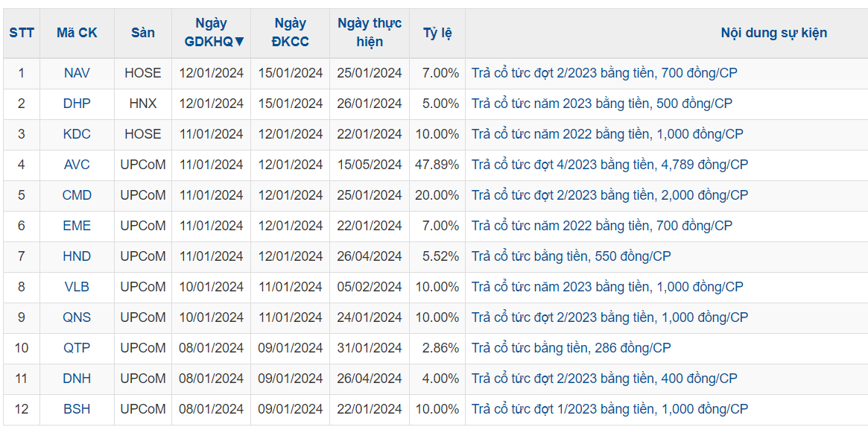This screenshot has height=427, width=868.
Task: Open DNH stock code page
Action: [x=77, y=379]
